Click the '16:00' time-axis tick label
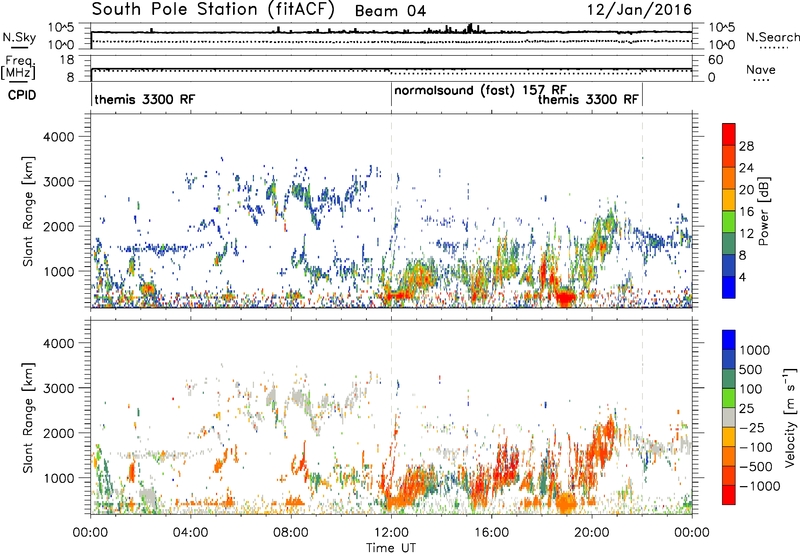Image resolution: width=800 pixels, height=554 pixels. (x=491, y=532)
